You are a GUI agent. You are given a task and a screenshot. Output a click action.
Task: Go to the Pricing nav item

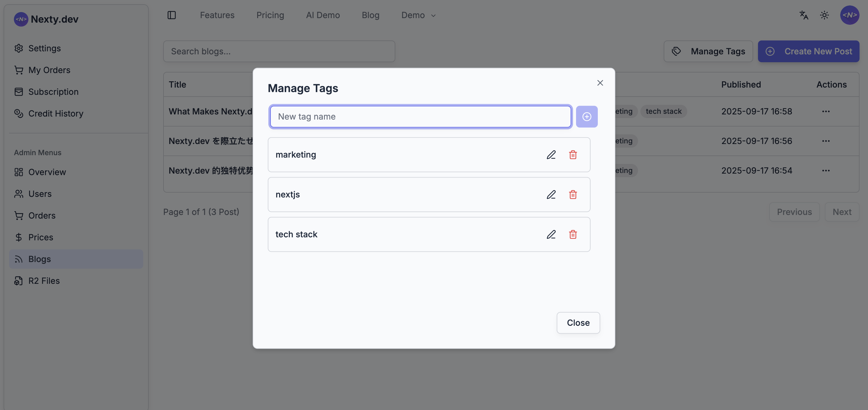[270, 15]
